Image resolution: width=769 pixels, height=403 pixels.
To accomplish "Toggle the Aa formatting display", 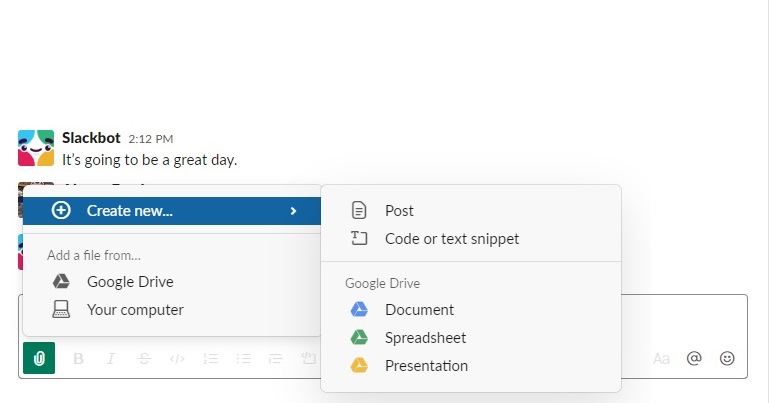I will pyautogui.click(x=661, y=359).
